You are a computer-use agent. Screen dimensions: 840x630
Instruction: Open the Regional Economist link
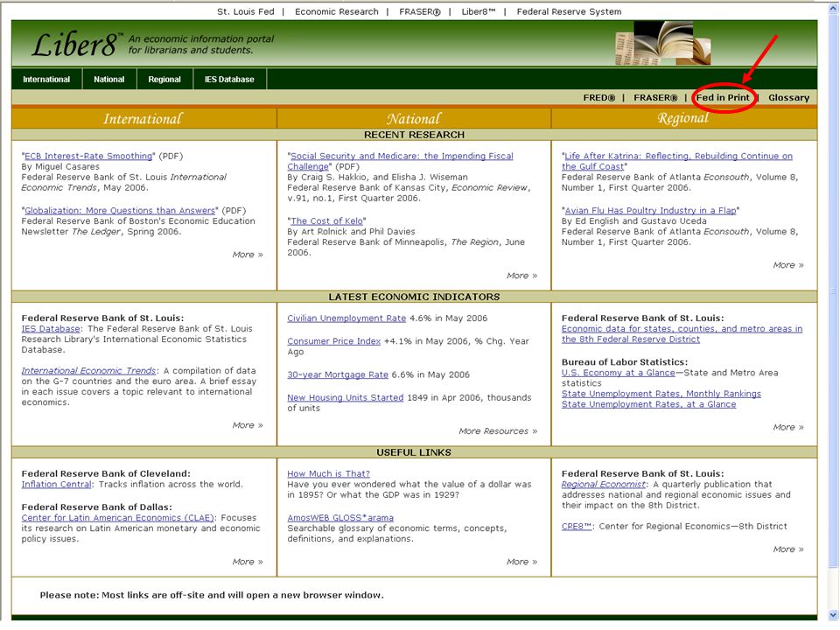pyautogui.click(x=604, y=484)
